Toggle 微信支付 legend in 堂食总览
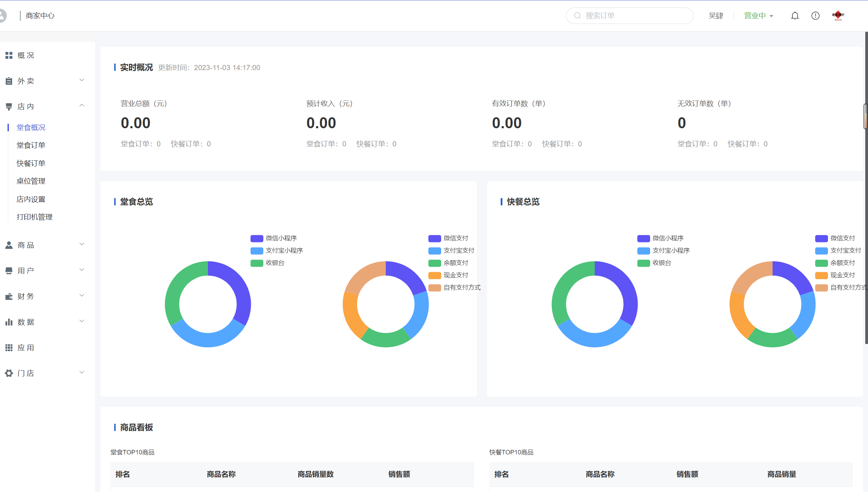This screenshot has height=492, width=868. [448, 238]
